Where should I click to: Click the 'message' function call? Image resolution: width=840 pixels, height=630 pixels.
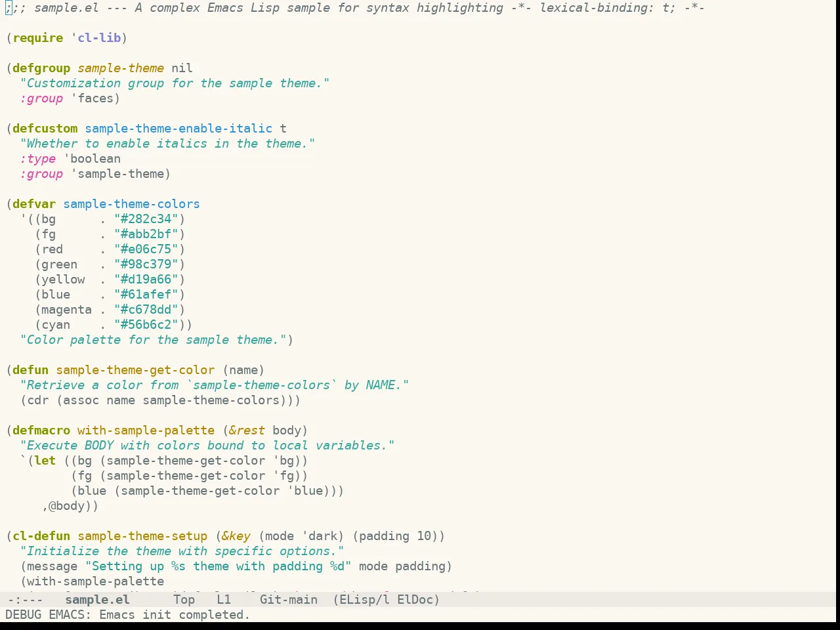click(52, 566)
